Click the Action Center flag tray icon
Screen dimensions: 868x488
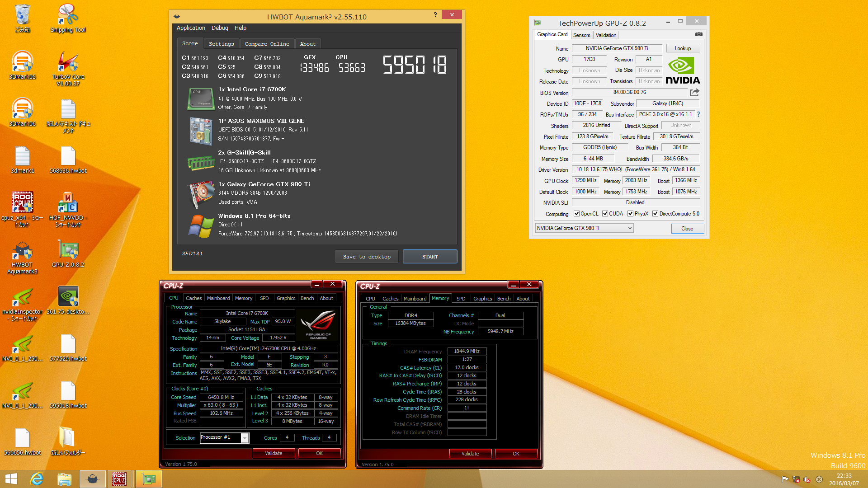pos(785,479)
